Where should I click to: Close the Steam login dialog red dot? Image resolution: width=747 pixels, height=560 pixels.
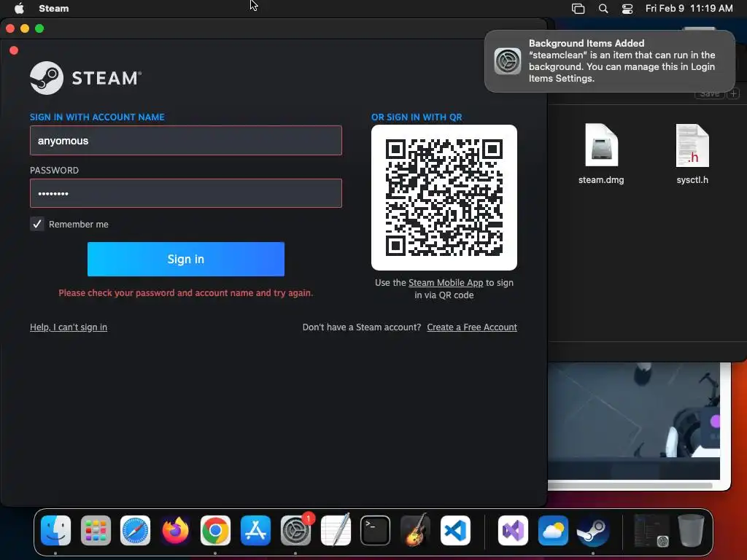pyautogui.click(x=14, y=50)
